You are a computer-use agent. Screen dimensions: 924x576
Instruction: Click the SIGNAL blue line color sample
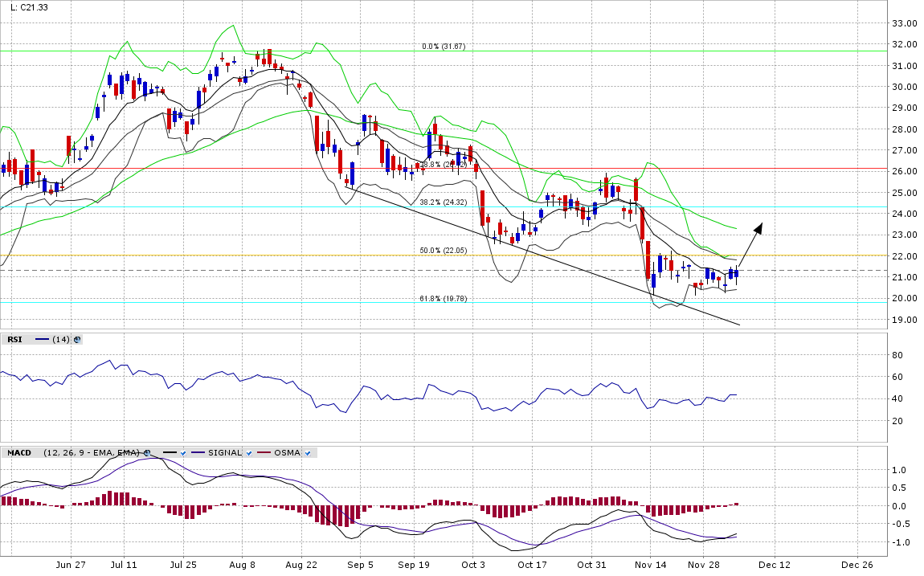pos(198,453)
